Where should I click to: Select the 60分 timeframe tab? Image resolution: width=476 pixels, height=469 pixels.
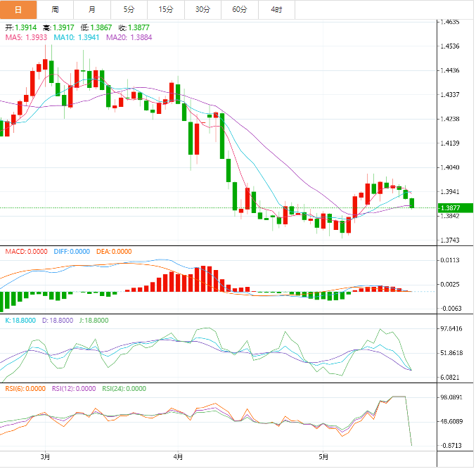[x=240, y=10]
